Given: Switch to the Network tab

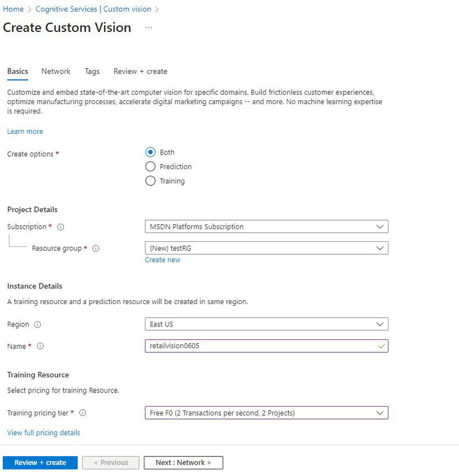Looking at the screenshot, I should point(55,71).
